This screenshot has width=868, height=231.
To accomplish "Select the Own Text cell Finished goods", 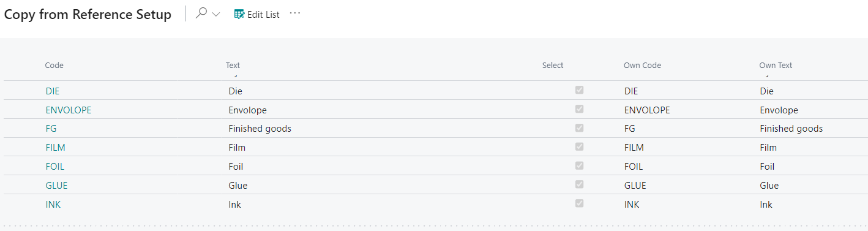I will pos(791,129).
